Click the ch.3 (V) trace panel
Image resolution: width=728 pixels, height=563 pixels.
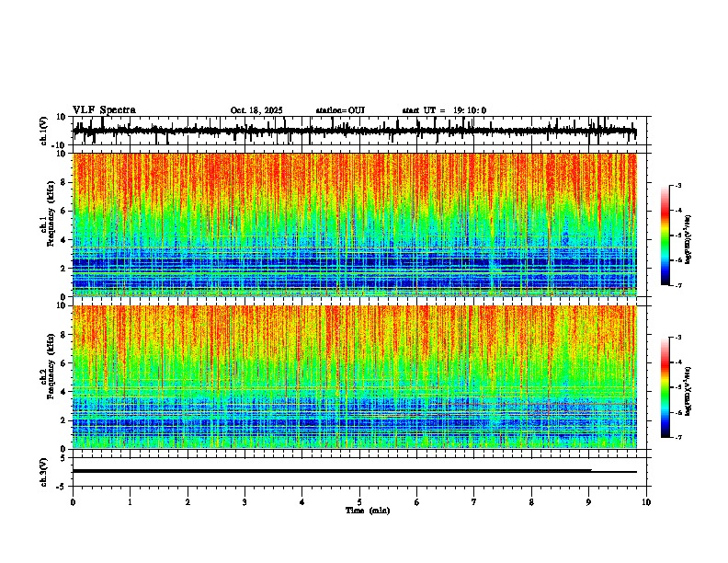click(359, 472)
